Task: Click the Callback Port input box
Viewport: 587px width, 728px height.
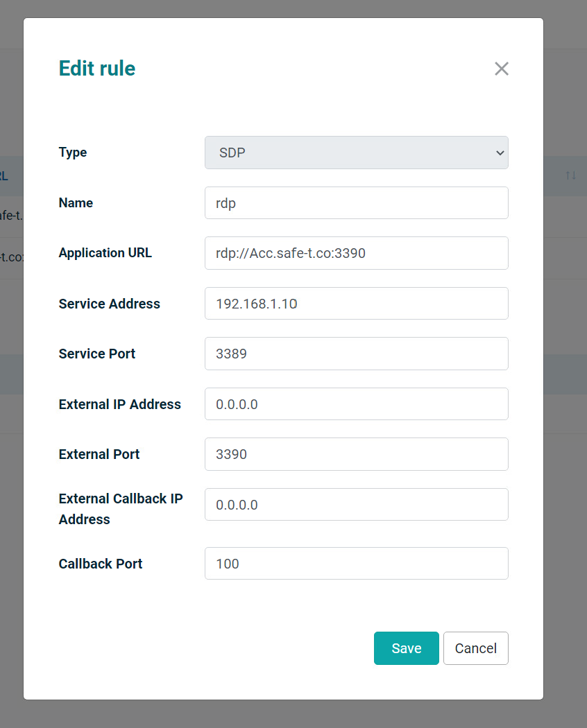Action: (356, 564)
